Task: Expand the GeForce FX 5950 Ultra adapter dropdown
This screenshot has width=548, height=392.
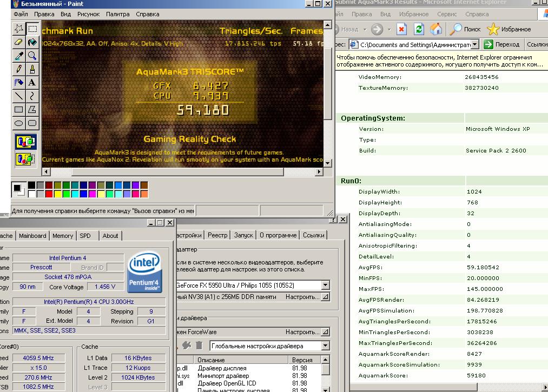Action: click(x=325, y=285)
